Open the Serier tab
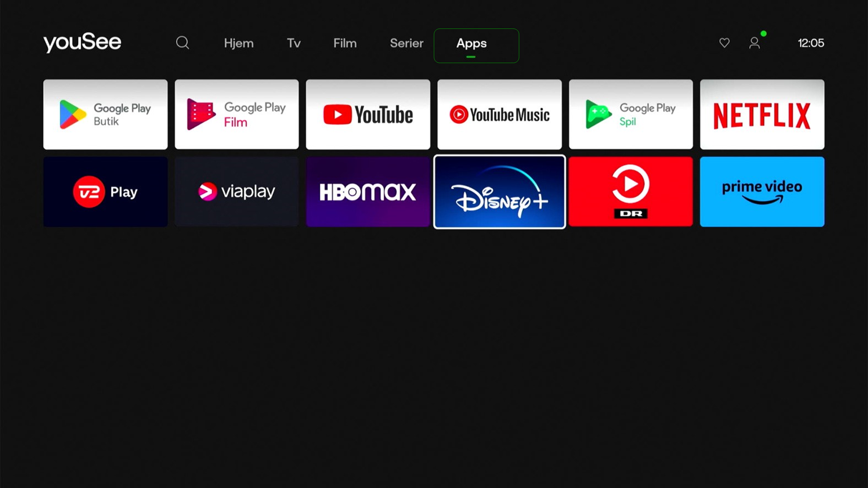This screenshot has width=868, height=488. tap(406, 43)
